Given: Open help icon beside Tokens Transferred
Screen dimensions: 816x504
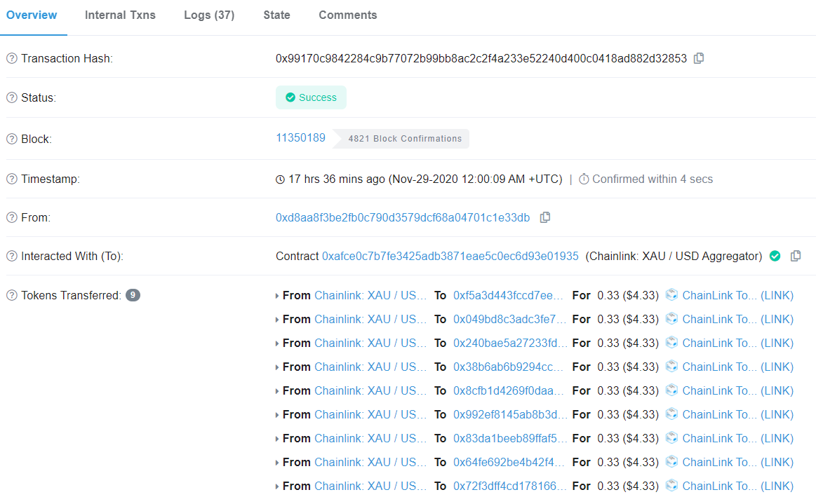Looking at the screenshot, I should click(x=11, y=295).
